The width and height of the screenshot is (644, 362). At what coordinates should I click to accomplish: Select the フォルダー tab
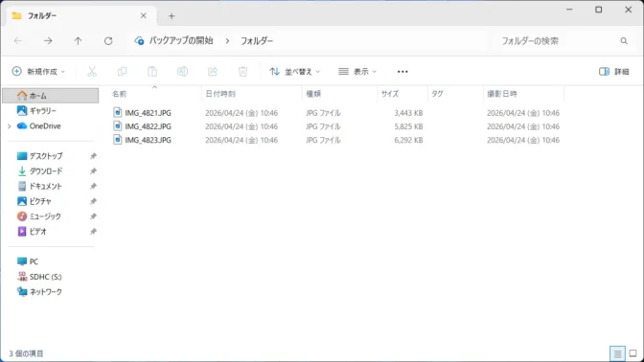80,15
